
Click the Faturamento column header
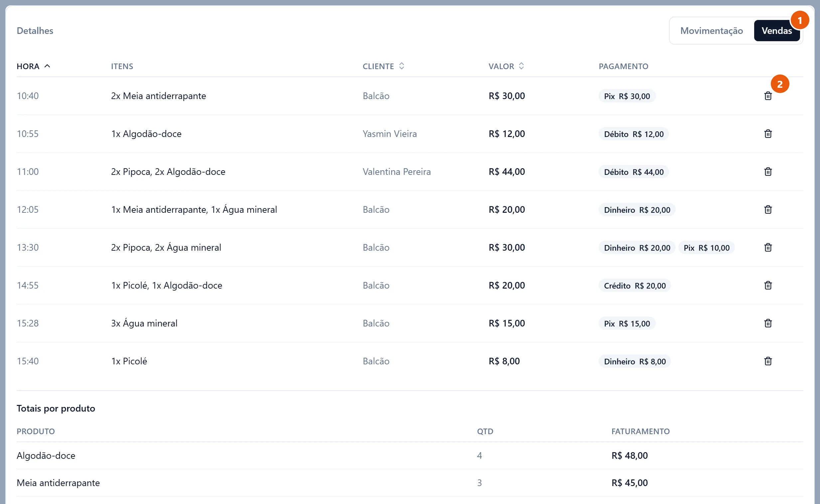point(640,431)
